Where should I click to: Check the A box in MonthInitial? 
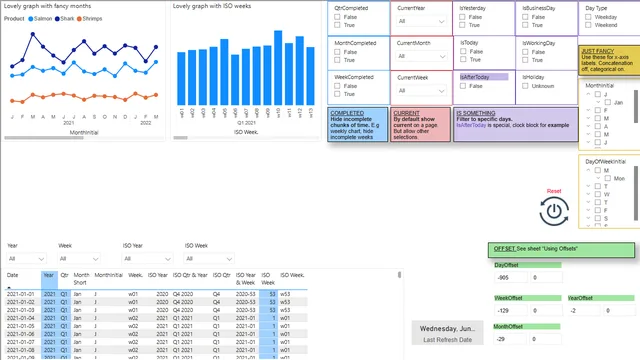598,127
